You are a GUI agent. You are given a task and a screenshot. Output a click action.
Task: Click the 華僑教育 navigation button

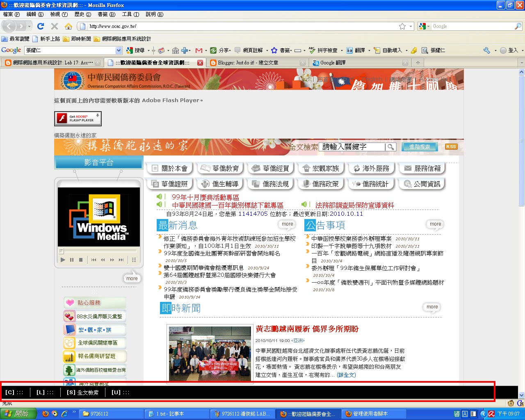click(x=220, y=168)
